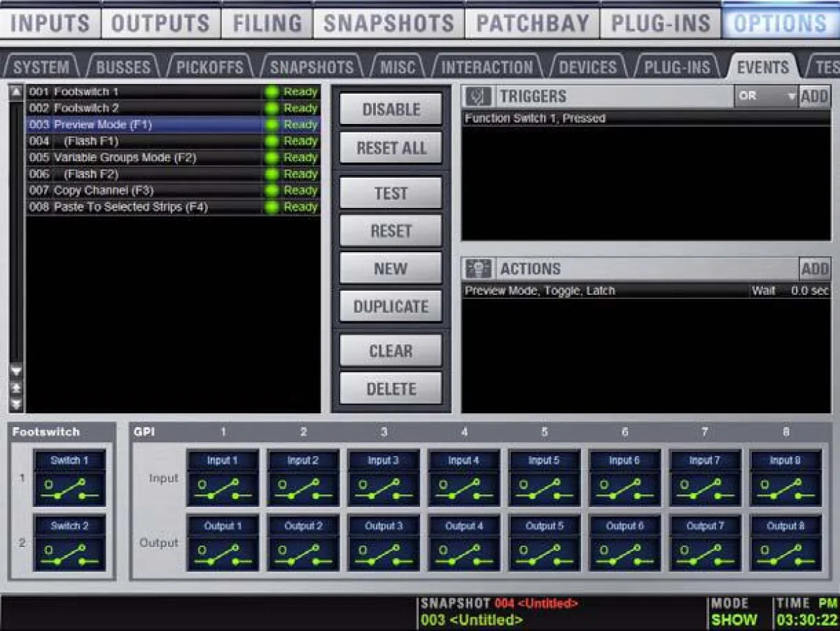Click the RESET ALL button
This screenshot has height=631, width=840.
click(391, 148)
